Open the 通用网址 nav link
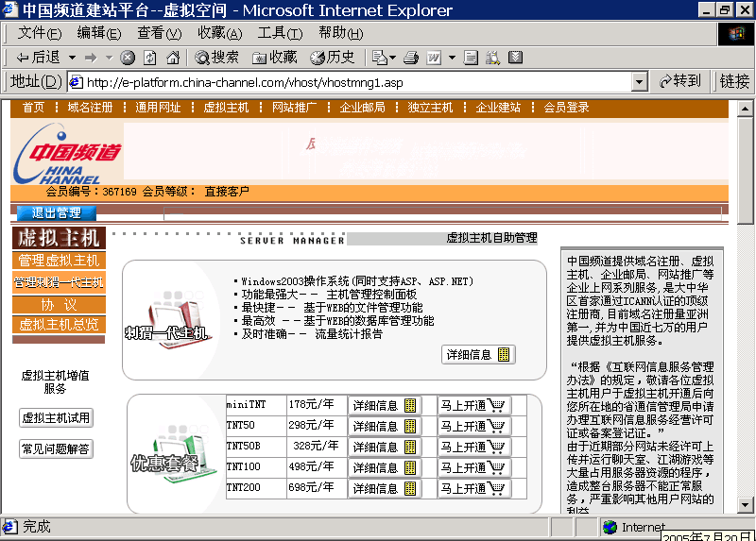This screenshot has width=756, height=541. 158,108
